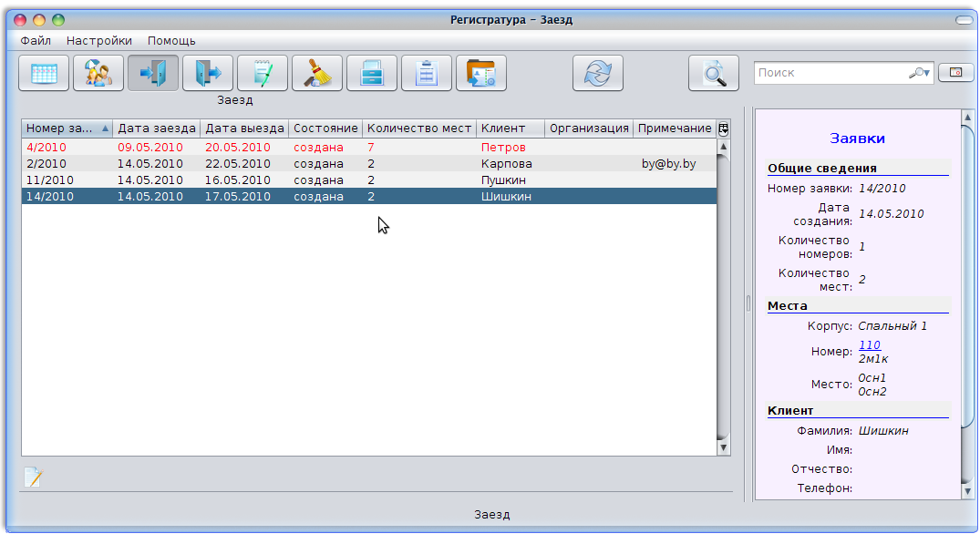Sort by Клиент column header

511,128
